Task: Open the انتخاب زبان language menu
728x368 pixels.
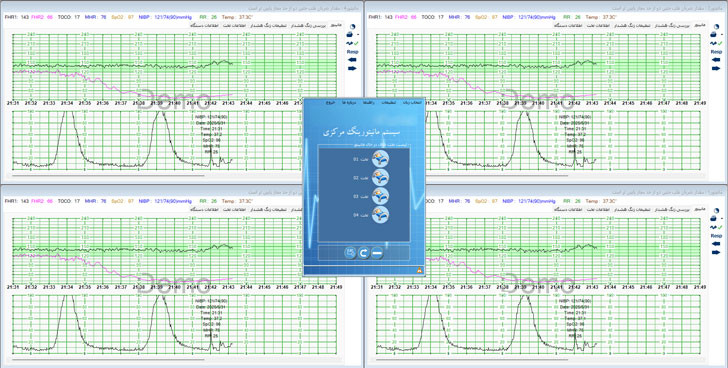Action: pyautogui.click(x=410, y=103)
